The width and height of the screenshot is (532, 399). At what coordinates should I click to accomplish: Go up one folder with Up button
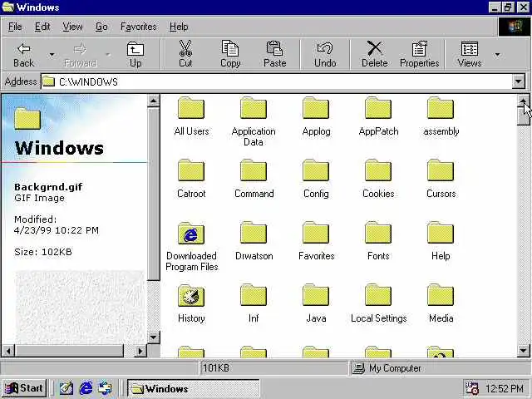(135, 54)
